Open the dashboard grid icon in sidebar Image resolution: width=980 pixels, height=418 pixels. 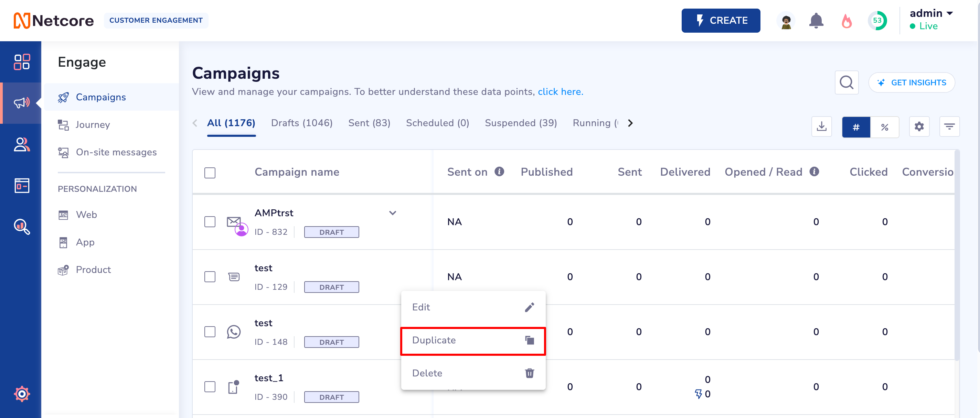(x=22, y=62)
